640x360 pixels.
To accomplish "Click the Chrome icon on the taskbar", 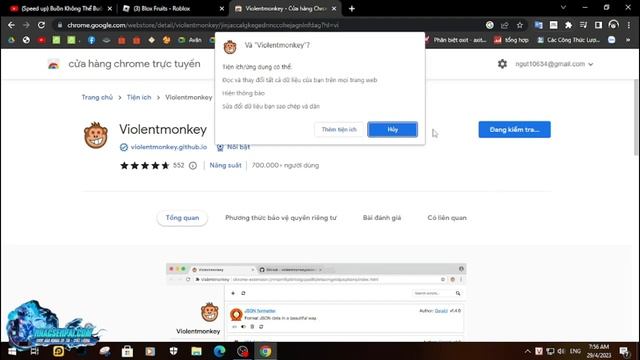I will tap(265, 351).
